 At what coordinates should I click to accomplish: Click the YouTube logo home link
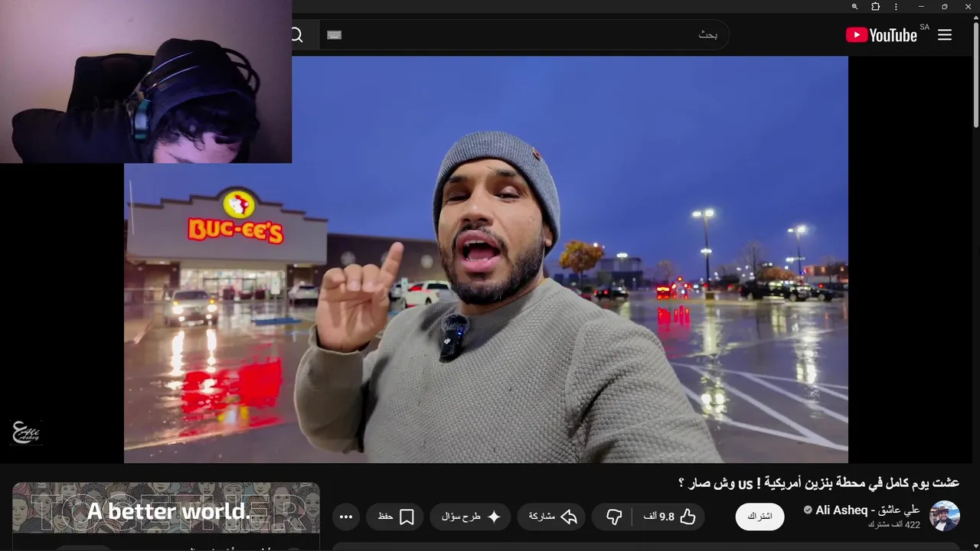point(881,34)
